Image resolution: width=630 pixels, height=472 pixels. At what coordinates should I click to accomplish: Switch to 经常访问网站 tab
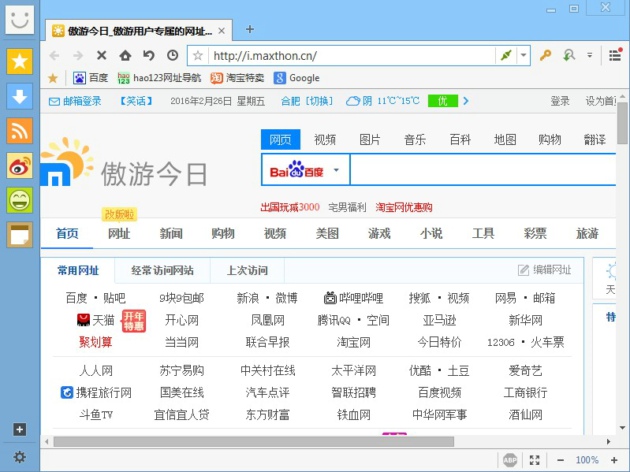(x=162, y=270)
